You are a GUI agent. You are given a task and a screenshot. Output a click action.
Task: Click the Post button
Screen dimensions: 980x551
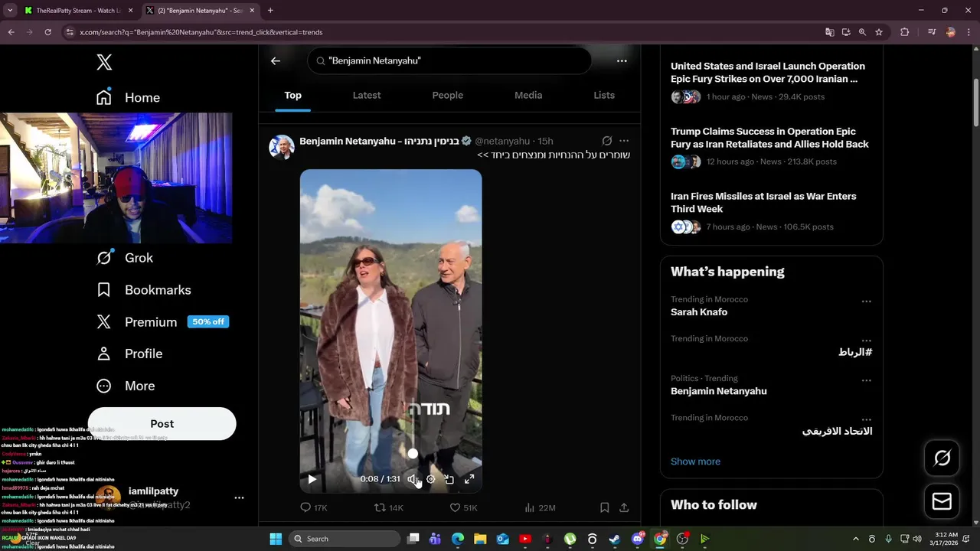pyautogui.click(x=162, y=423)
